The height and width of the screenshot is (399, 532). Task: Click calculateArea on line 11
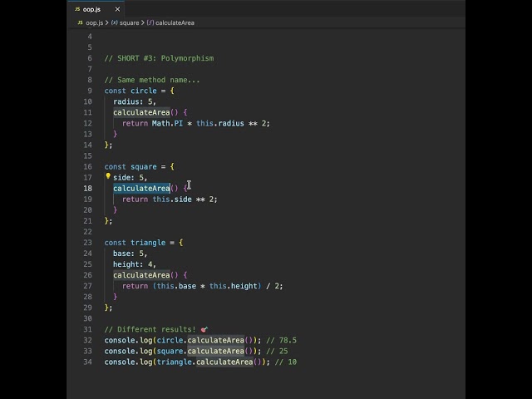[x=141, y=112]
